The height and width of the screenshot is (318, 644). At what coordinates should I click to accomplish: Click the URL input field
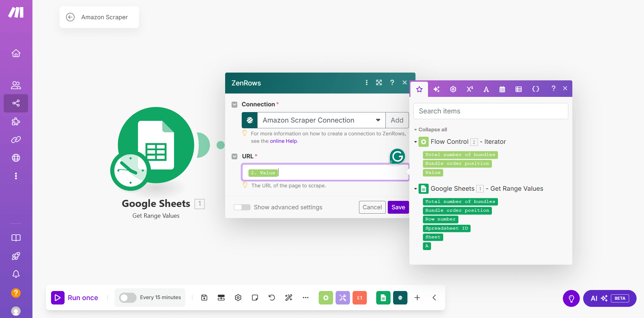(325, 173)
